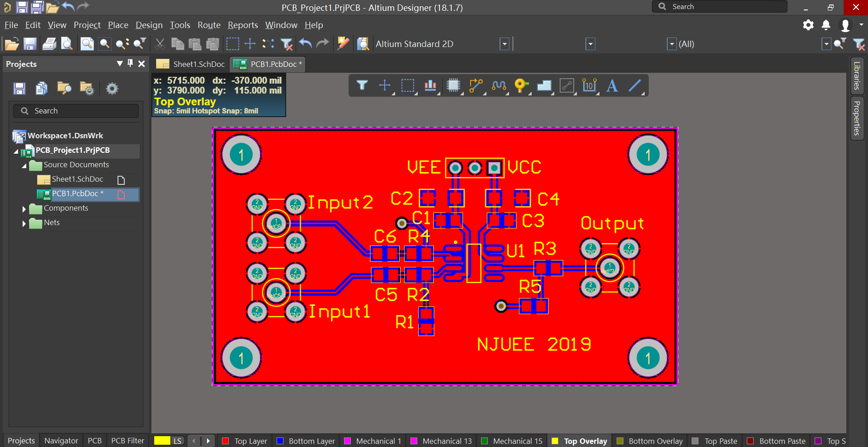Open the Design menu

tap(149, 25)
